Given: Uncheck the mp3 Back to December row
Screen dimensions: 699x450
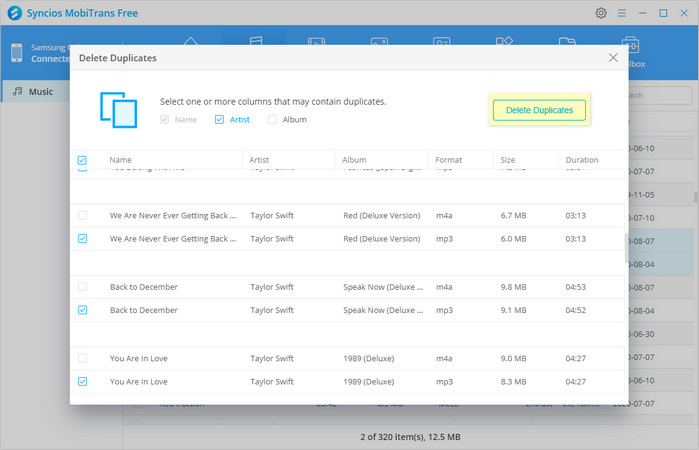Looking at the screenshot, I should click(82, 310).
